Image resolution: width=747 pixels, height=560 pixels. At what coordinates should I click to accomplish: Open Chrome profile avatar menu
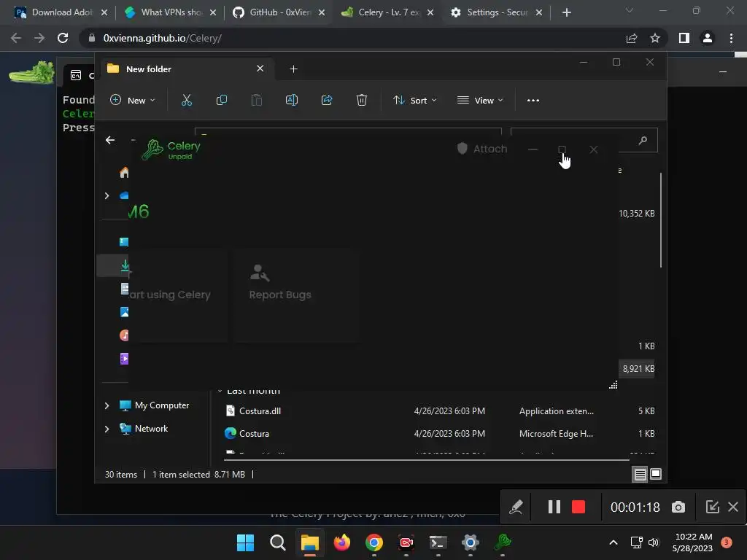pyautogui.click(x=708, y=38)
